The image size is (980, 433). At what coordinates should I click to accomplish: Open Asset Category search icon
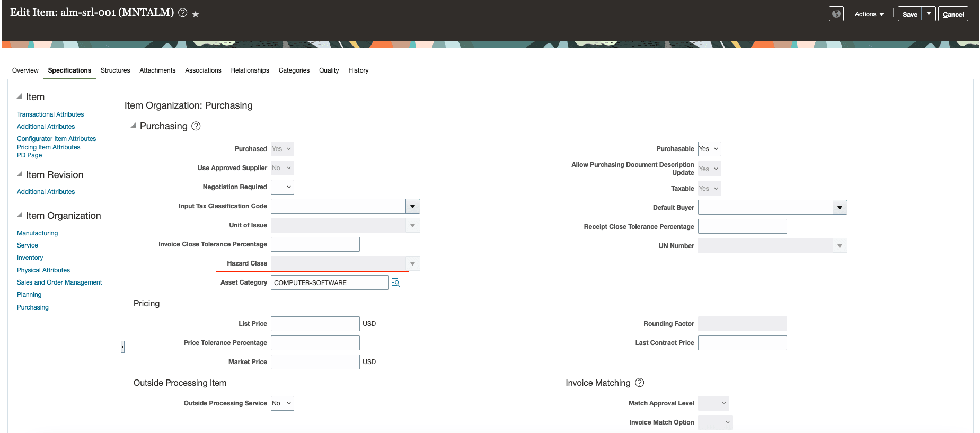395,282
